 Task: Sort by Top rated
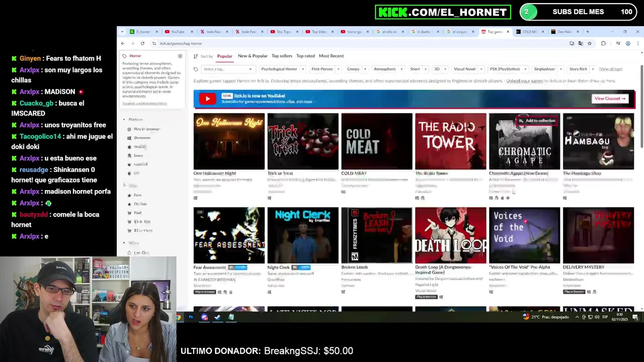305,56
